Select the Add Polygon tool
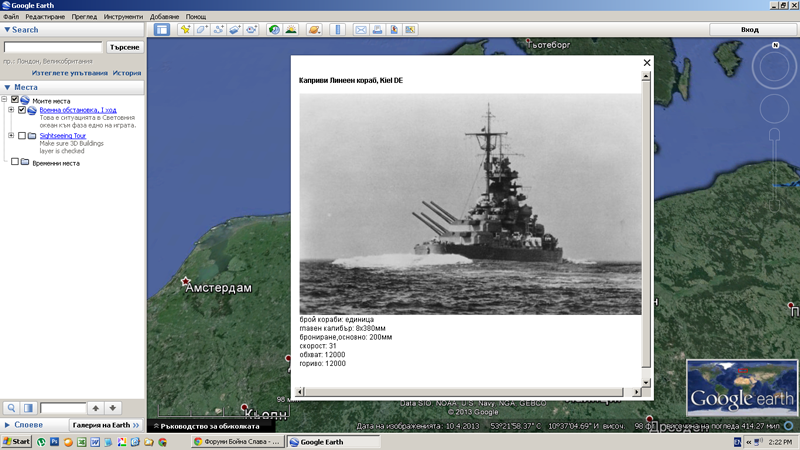The image size is (800, 450). click(202, 30)
